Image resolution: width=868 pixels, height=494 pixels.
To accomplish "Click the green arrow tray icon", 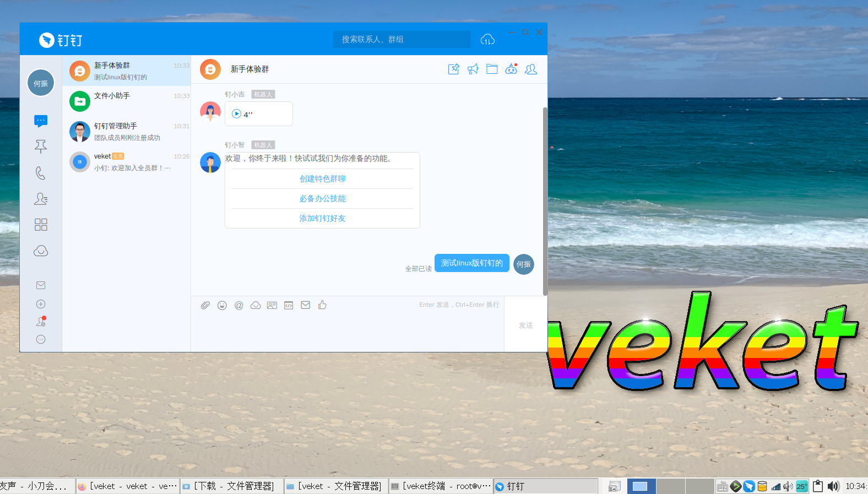I will tap(736, 486).
